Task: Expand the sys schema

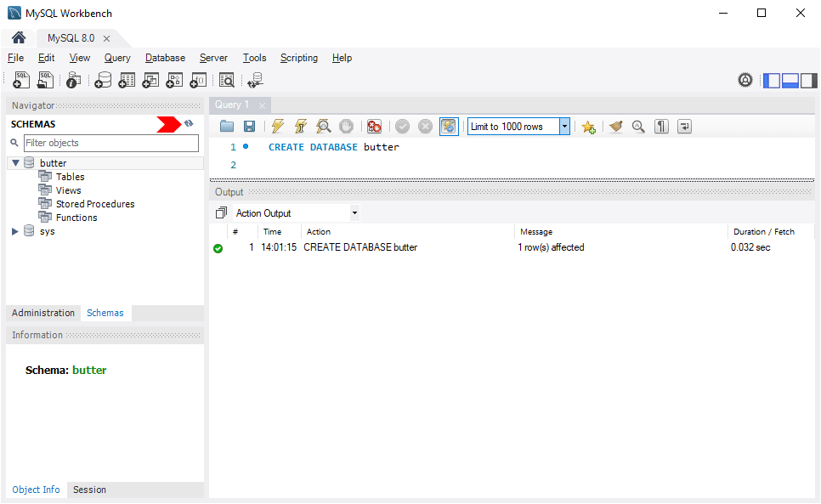Action: coord(15,231)
